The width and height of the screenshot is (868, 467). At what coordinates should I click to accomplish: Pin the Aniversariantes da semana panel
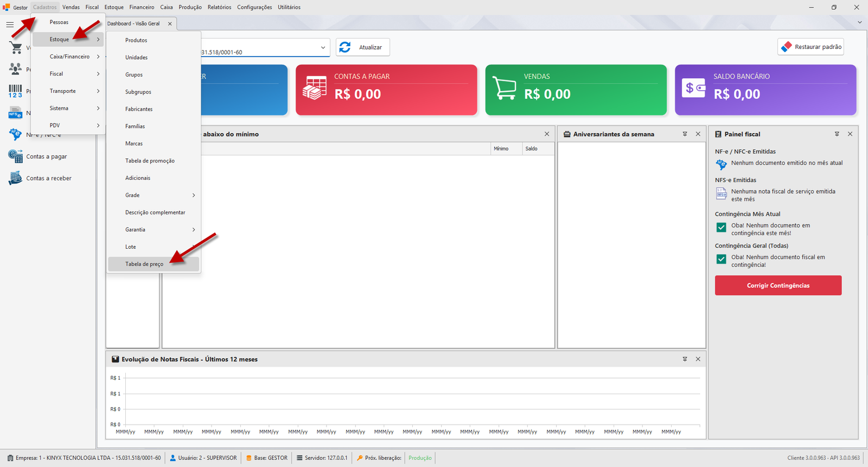pyautogui.click(x=685, y=134)
